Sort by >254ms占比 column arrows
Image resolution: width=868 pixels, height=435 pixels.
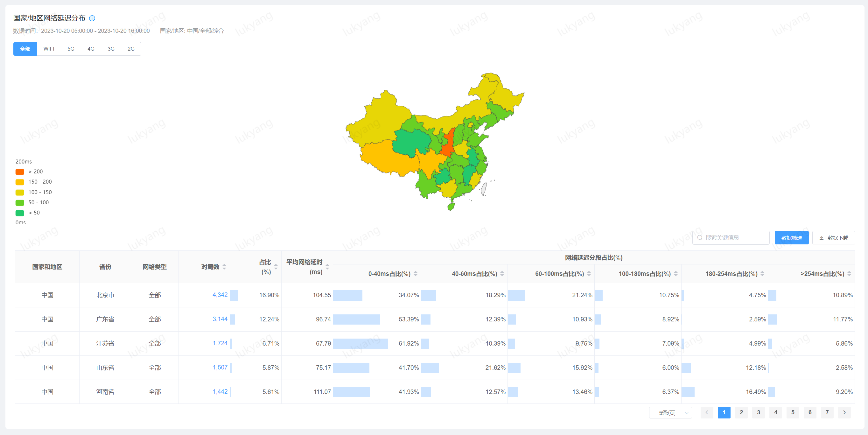[x=849, y=274]
